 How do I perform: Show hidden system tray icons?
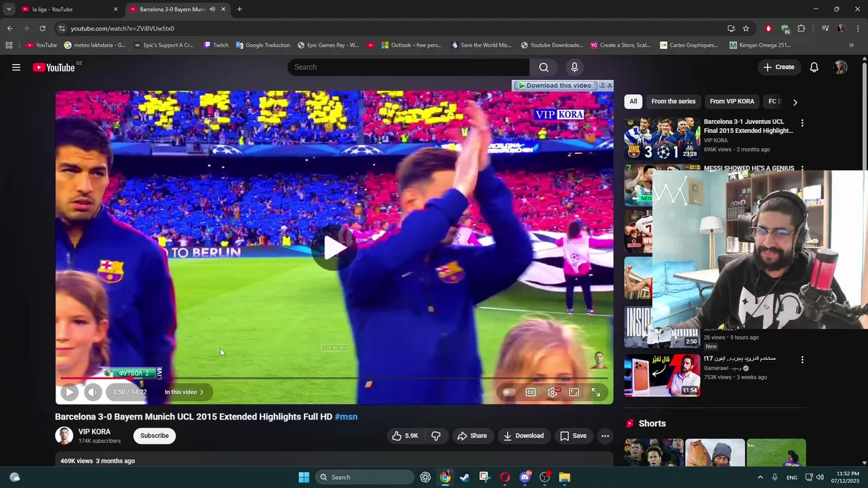(x=760, y=477)
